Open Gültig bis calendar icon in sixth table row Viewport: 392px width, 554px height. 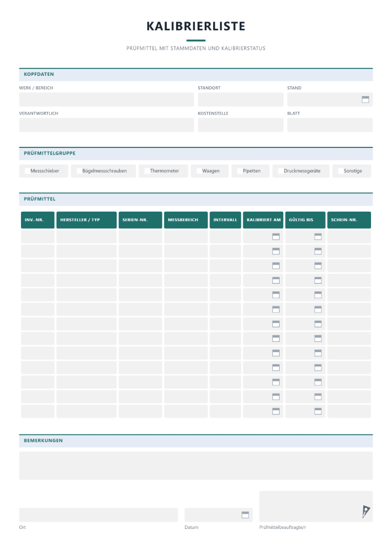[318, 309]
